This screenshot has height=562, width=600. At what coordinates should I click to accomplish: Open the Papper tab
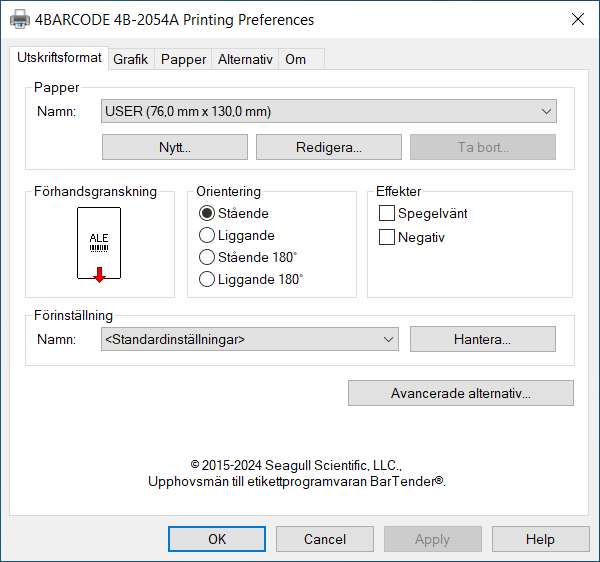(183, 59)
